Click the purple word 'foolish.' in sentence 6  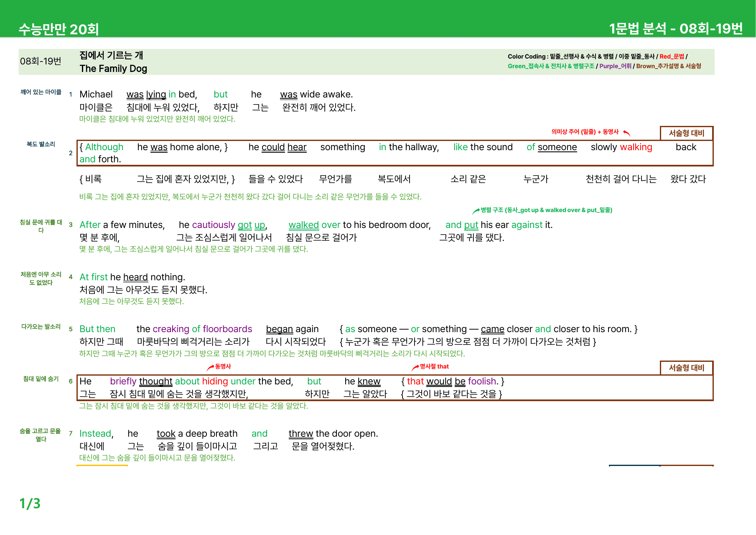pyautogui.click(x=484, y=381)
